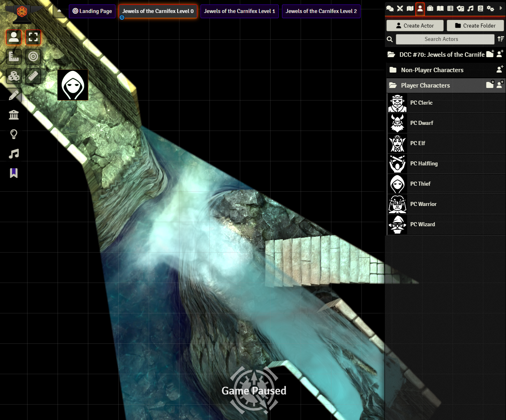Viewport: 506px width, 420px height.
Task: Click the PC Cleric portrait thumbnail
Action: pyautogui.click(x=397, y=103)
